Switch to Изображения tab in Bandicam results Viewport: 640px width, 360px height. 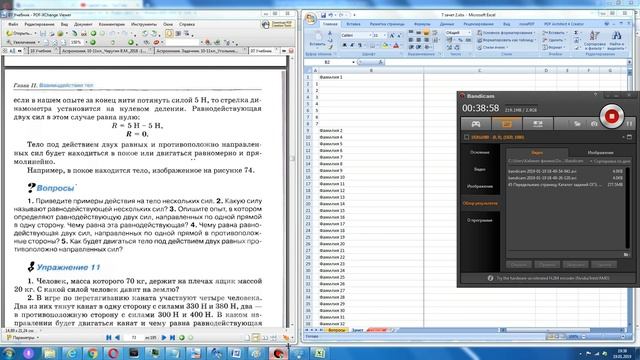point(600,153)
